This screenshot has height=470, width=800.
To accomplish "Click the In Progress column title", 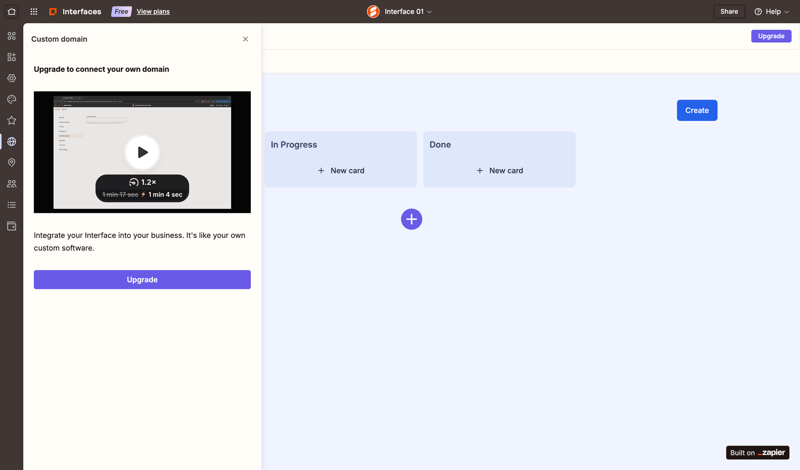I will [x=294, y=144].
